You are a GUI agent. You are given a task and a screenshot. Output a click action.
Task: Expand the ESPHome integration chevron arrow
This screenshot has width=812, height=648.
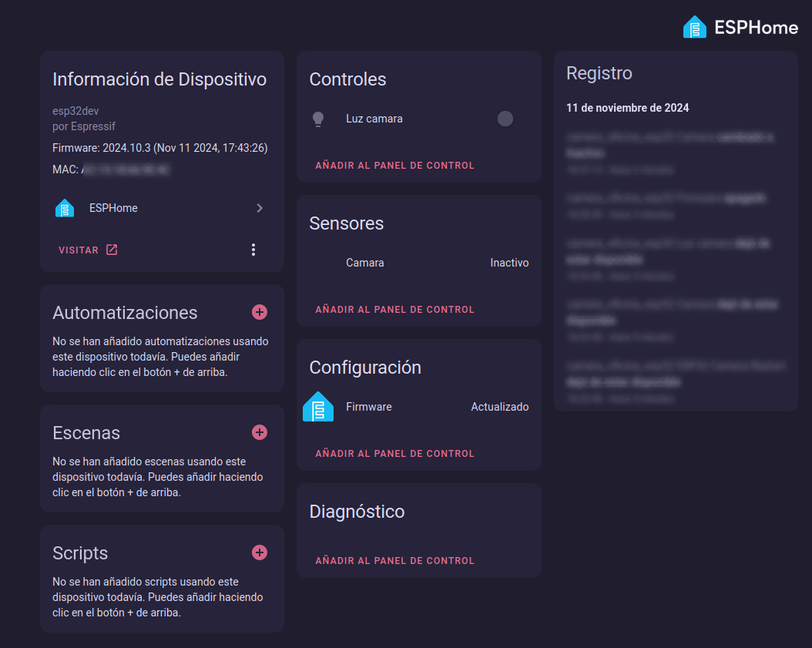tap(260, 208)
